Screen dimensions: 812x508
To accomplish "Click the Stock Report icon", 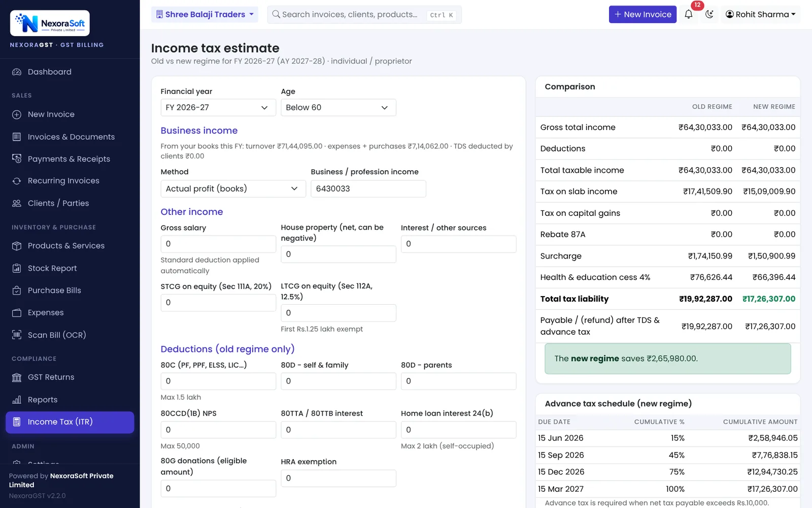I will click(x=17, y=268).
